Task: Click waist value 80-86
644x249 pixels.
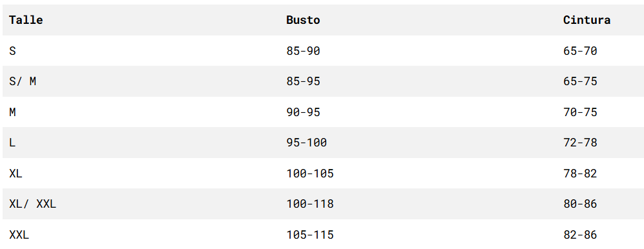Action: point(580,204)
